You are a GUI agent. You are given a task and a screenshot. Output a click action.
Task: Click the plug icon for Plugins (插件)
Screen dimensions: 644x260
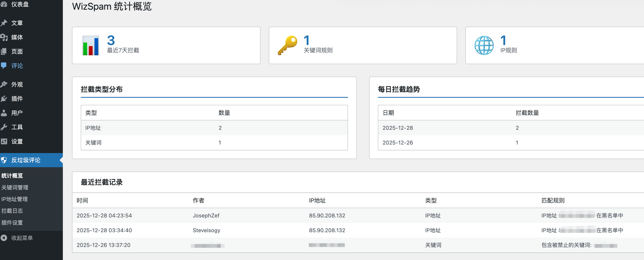point(4,99)
